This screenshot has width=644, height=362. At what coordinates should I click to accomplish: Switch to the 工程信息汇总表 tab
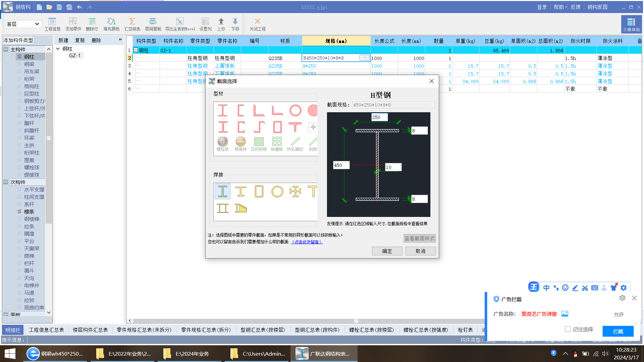(x=46, y=330)
